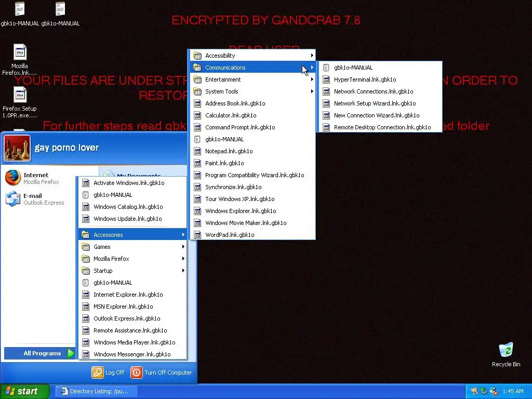Select Firefox Setup 1.0PR.exe desktop icon
This screenshot has height=399, width=532.
[20, 102]
